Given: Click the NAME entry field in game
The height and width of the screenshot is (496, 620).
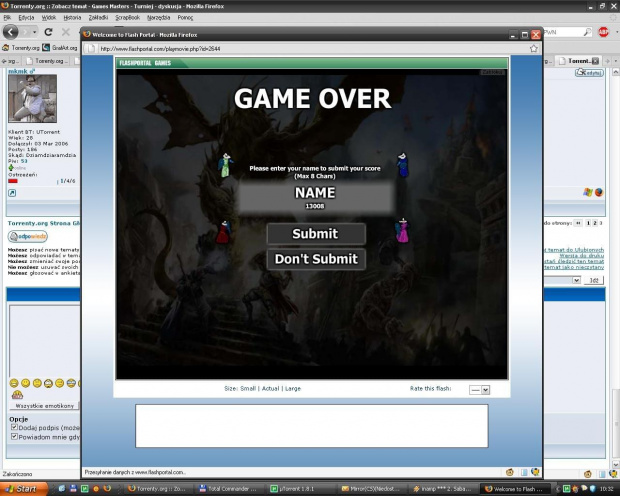Looking at the screenshot, I should pyautogui.click(x=315, y=197).
